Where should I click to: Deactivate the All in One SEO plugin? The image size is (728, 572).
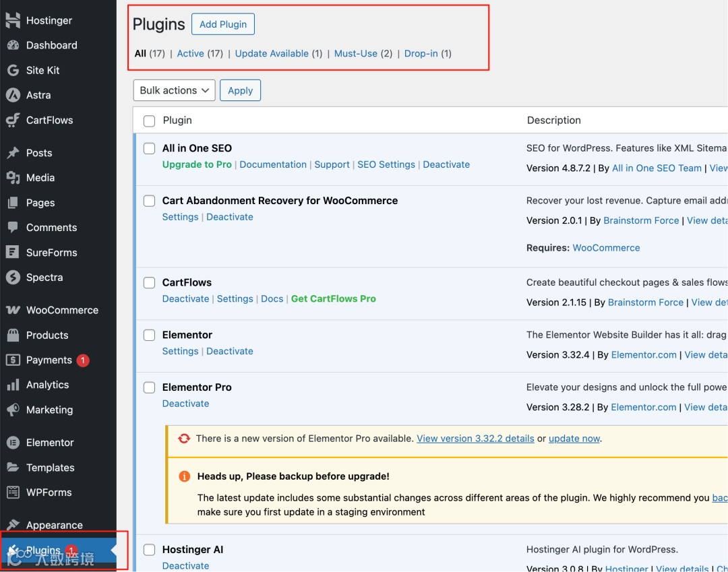pos(446,164)
